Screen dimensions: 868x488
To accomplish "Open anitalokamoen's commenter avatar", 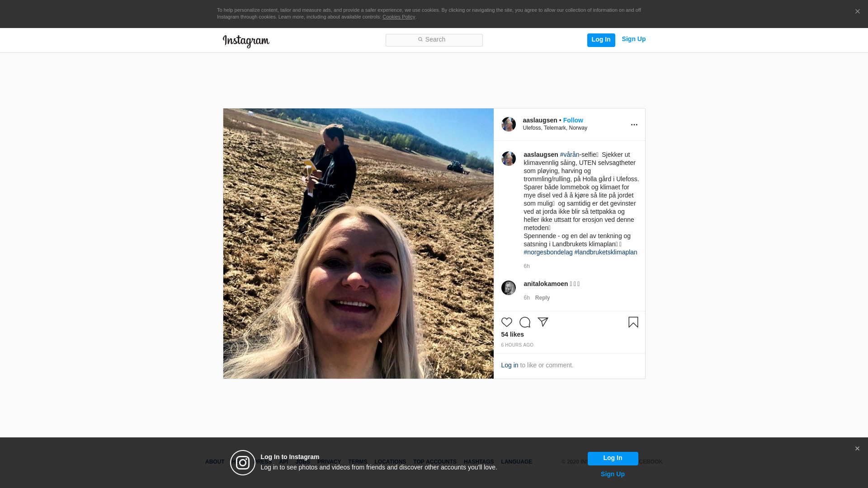I will coord(508,288).
